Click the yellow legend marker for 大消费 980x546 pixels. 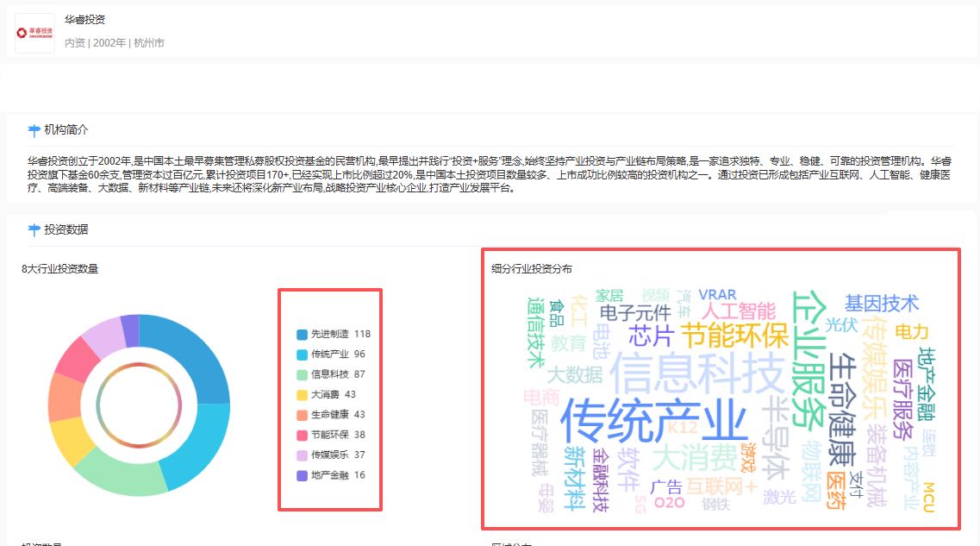pos(302,395)
